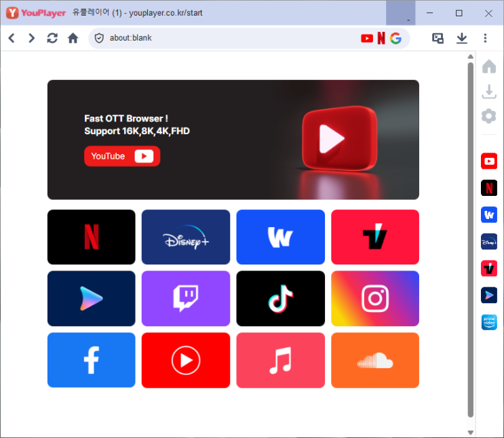Viewport: 504px width, 438px height.
Task: Open Netflix from the sidebar
Action: 489,188
